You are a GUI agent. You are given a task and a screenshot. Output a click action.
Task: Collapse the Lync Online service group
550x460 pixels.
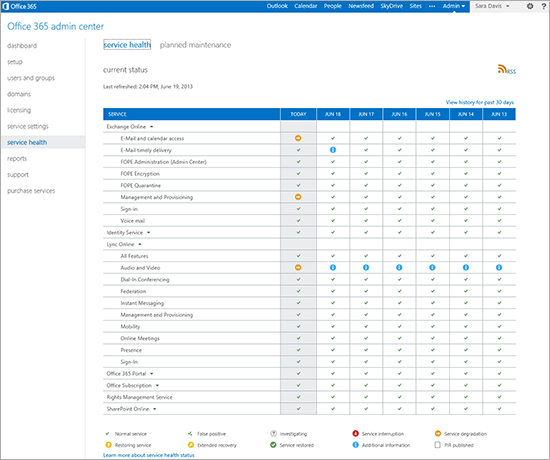coord(140,244)
